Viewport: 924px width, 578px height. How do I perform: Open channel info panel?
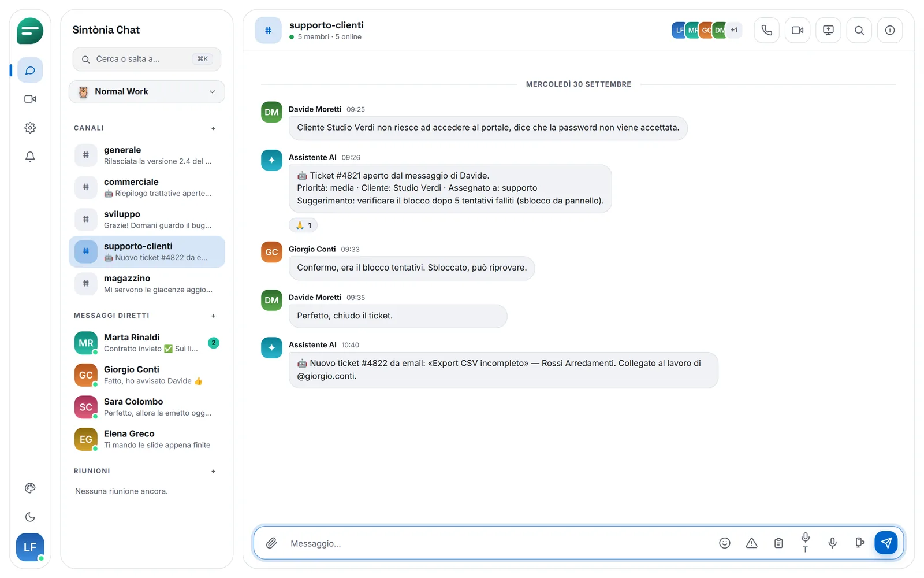point(890,30)
